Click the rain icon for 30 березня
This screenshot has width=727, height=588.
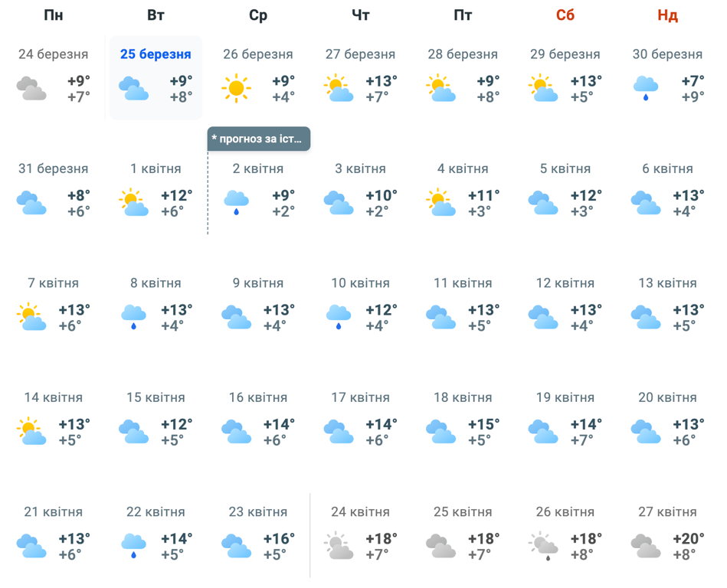pos(646,89)
